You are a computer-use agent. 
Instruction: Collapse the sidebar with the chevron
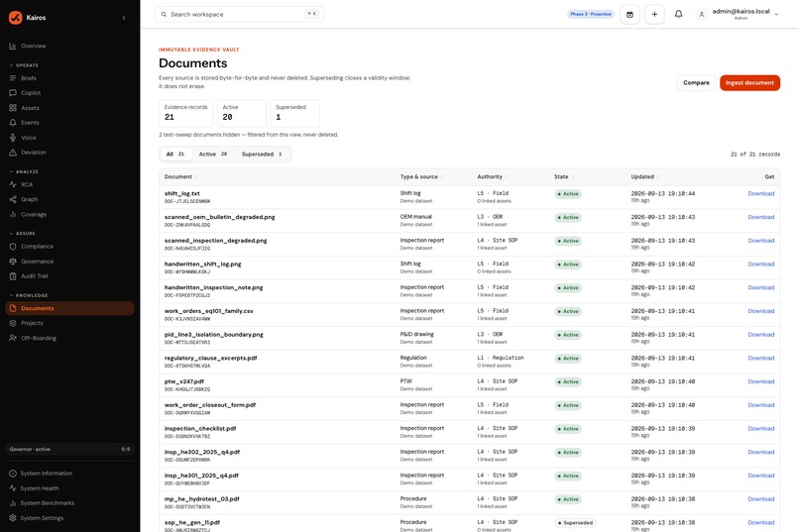pyautogui.click(x=124, y=18)
